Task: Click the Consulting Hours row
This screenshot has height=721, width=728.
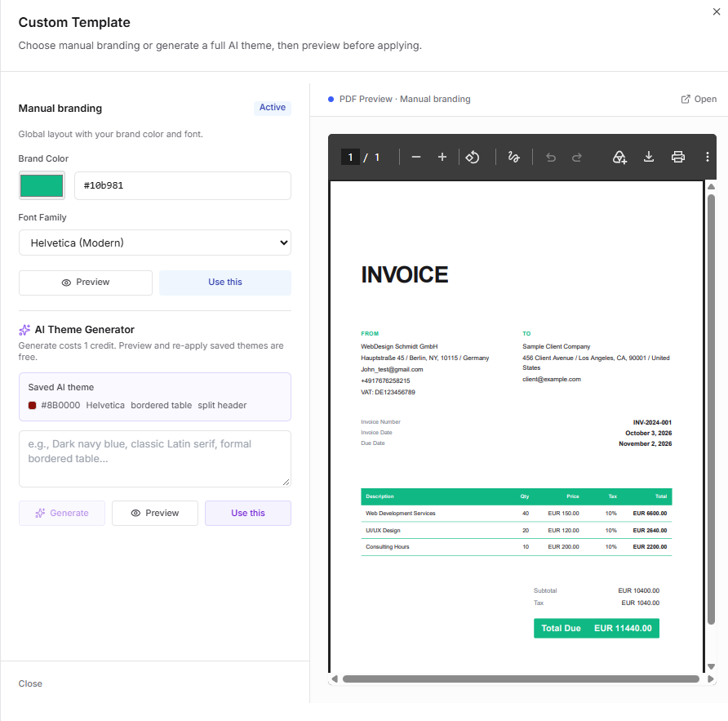Action: pos(517,547)
